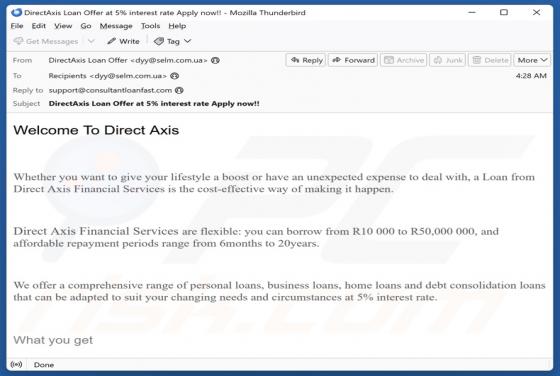The width and height of the screenshot is (560, 376).
Task: Open the Tag dropdown
Action: click(x=172, y=41)
